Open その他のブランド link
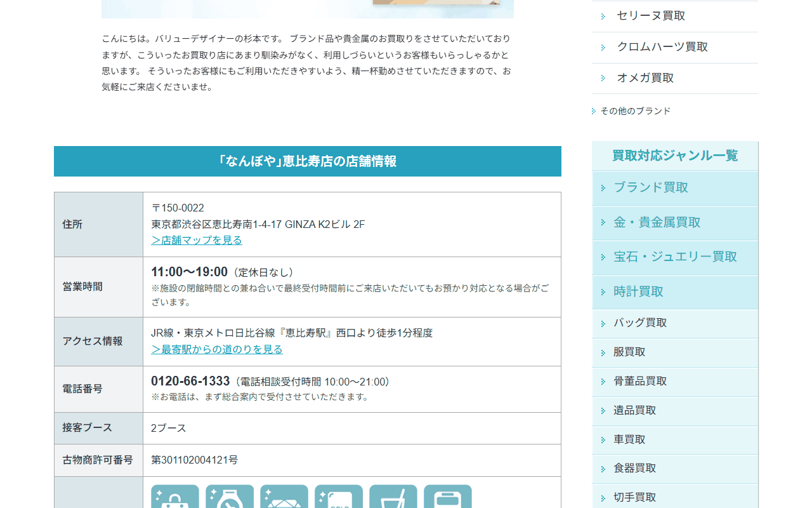812x508 pixels. point(636,111)
